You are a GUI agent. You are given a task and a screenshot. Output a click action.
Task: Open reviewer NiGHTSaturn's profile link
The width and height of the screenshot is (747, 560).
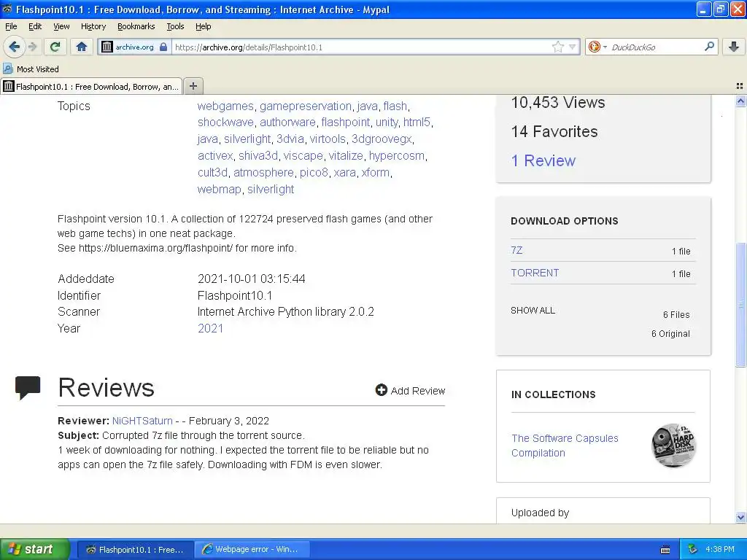tap(142, 421)
